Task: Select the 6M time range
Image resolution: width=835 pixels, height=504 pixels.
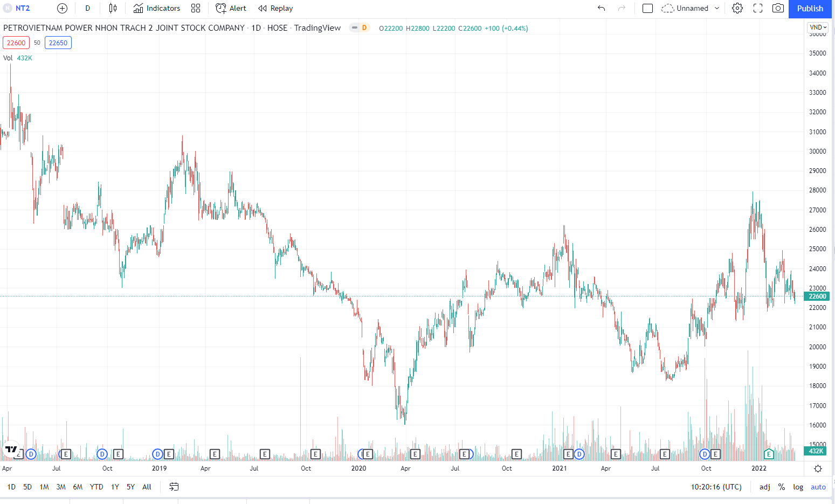Action: 78,487
